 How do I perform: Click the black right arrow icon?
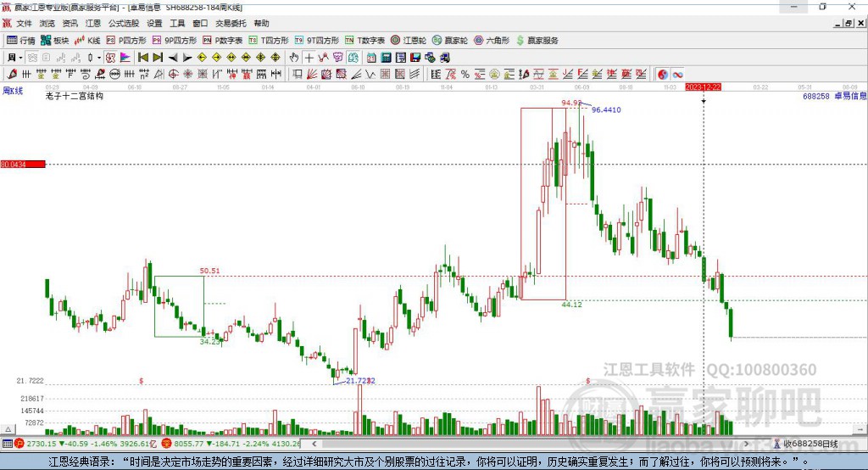pyautogui.click(x=187, y=58)
